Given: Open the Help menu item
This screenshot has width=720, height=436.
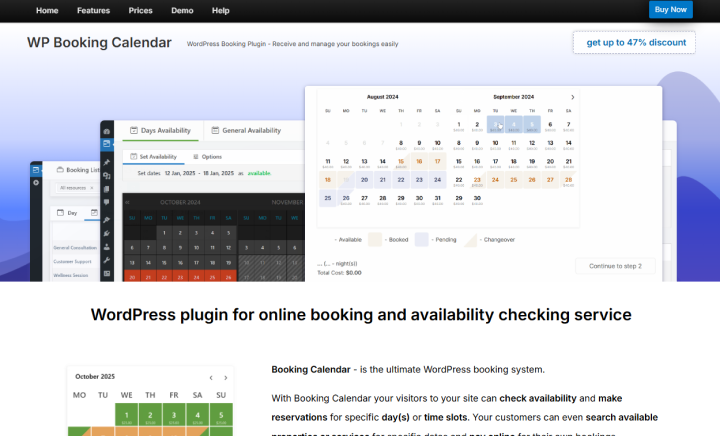Looking at the screenshot, I should click(x=220, y=11).
